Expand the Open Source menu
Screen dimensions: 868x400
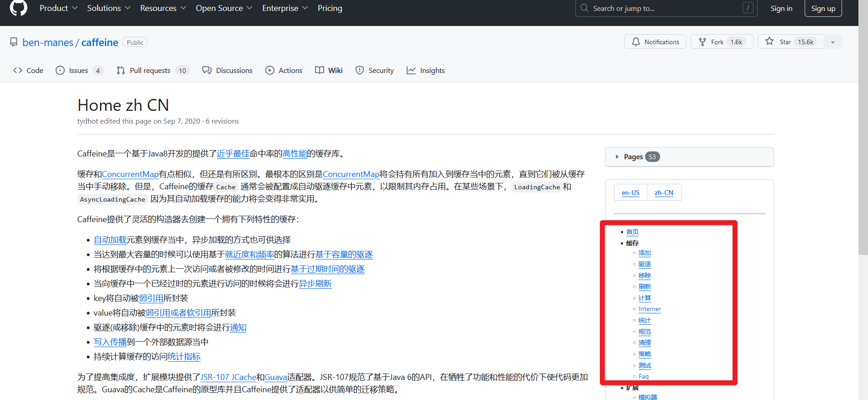[224, 8]
